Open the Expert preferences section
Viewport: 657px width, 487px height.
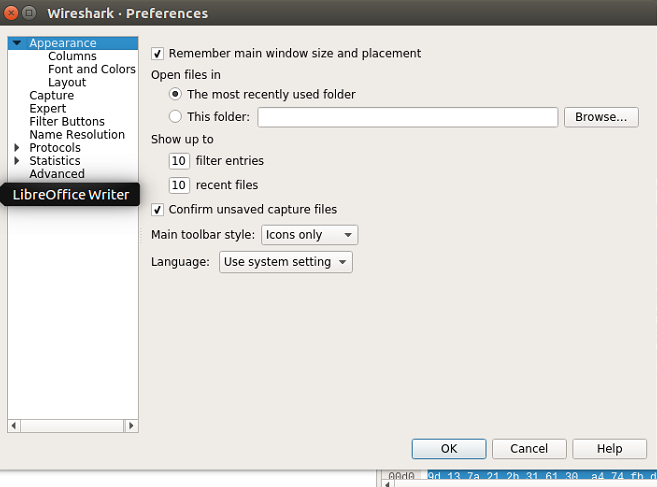(x=47, y=108)
